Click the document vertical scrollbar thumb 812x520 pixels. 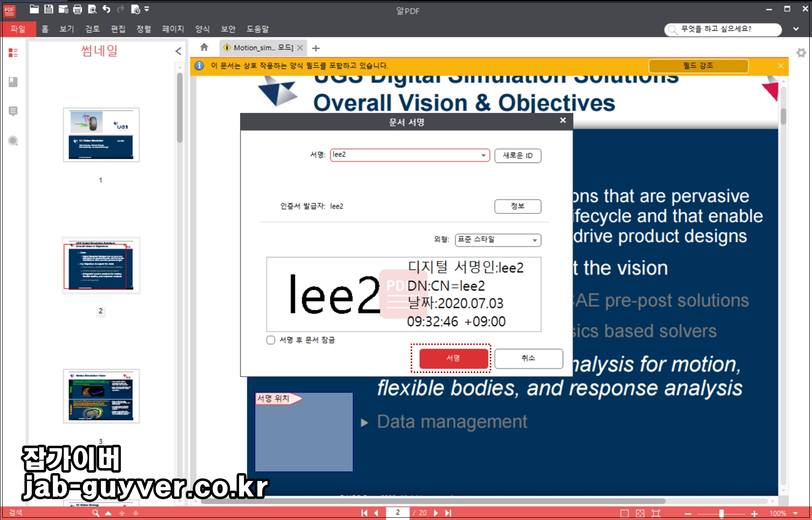point(784,116)
